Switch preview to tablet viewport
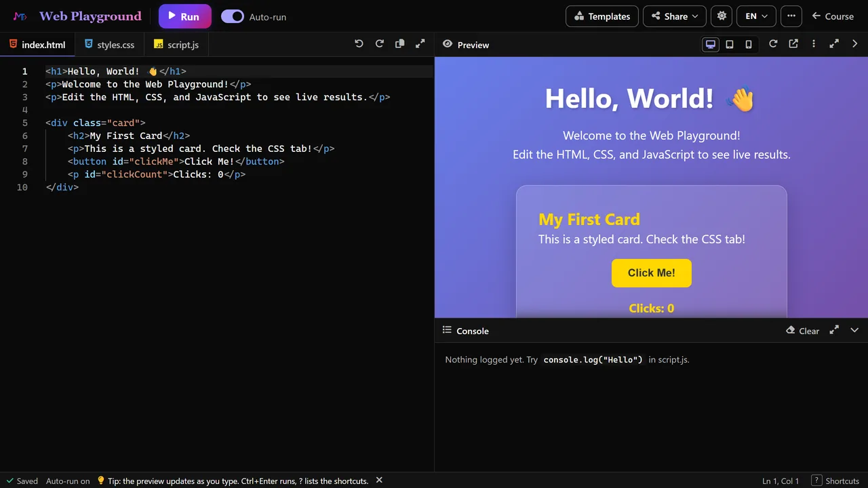868x488 pixels. 730,44
